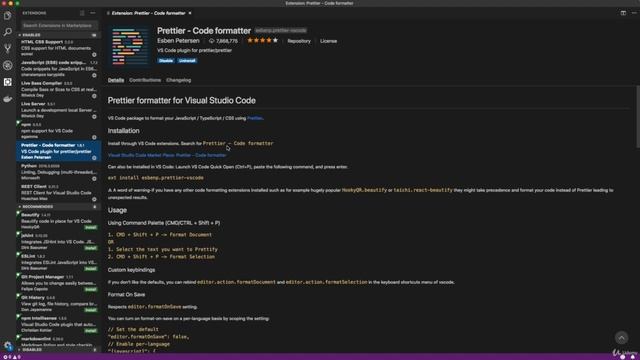Open gear menu for HTML CSS Support
The image size is (640, 360).
coord(94,55)
